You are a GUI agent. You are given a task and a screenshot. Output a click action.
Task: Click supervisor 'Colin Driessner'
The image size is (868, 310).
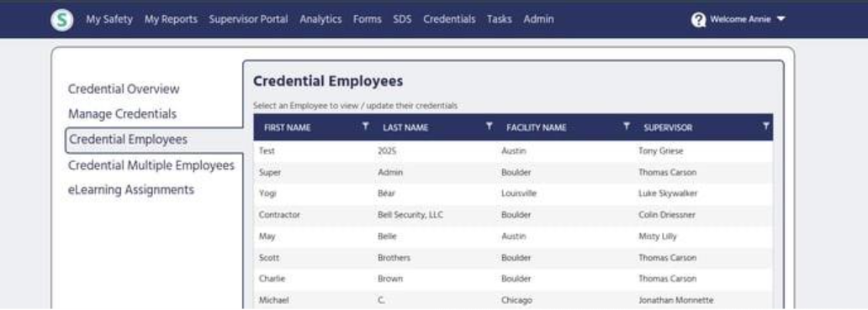666,214
